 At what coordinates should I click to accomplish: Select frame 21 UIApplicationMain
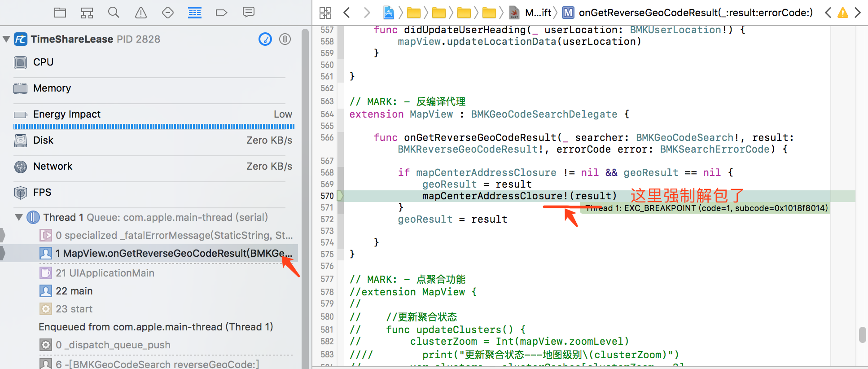point(149,273)
